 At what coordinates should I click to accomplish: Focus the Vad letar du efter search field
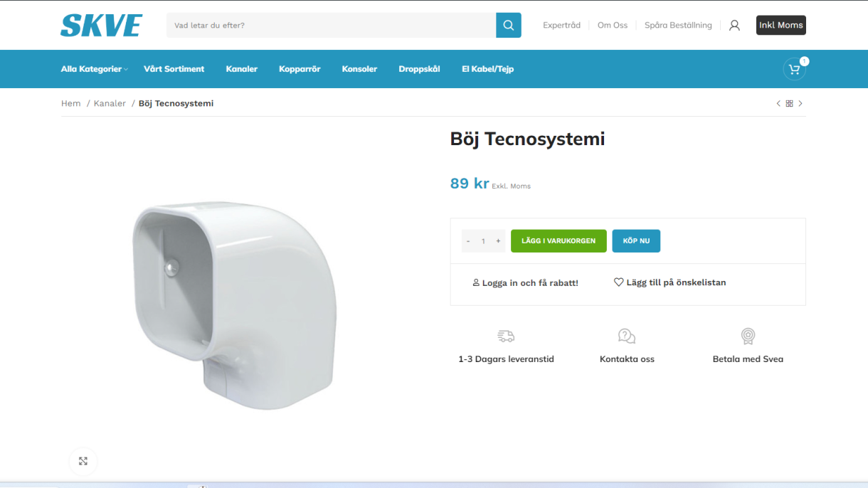click(x=332, y=25)
